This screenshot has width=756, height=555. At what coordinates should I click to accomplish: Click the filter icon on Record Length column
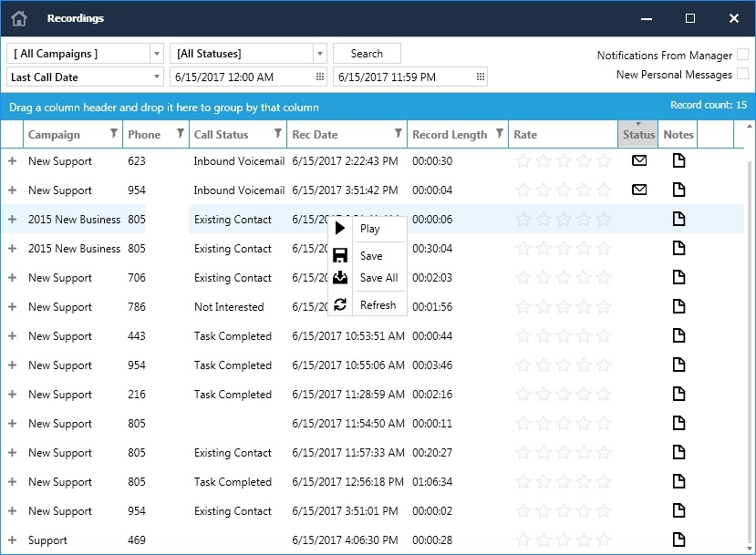pos(499,134)
